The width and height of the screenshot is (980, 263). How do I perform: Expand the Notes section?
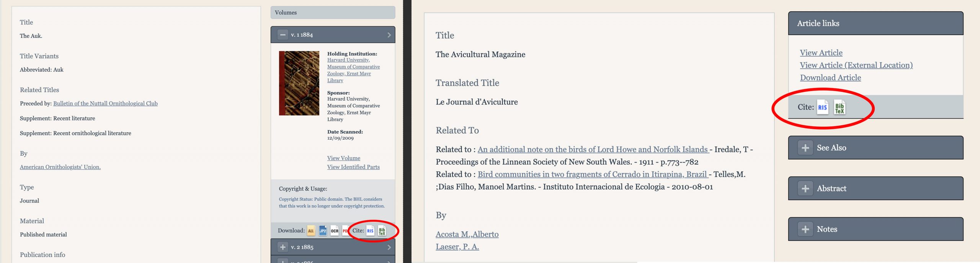pos(805,229)
